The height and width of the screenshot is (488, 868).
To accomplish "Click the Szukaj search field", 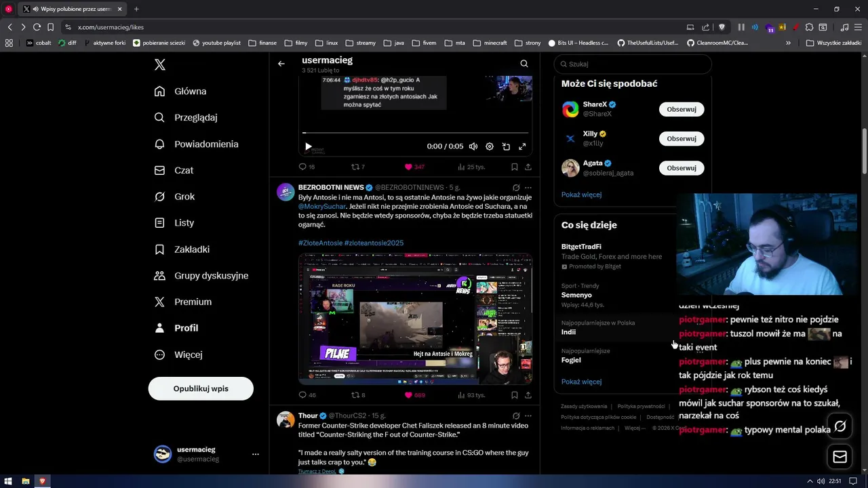I will pyautogui.click(x=633, y=64).
